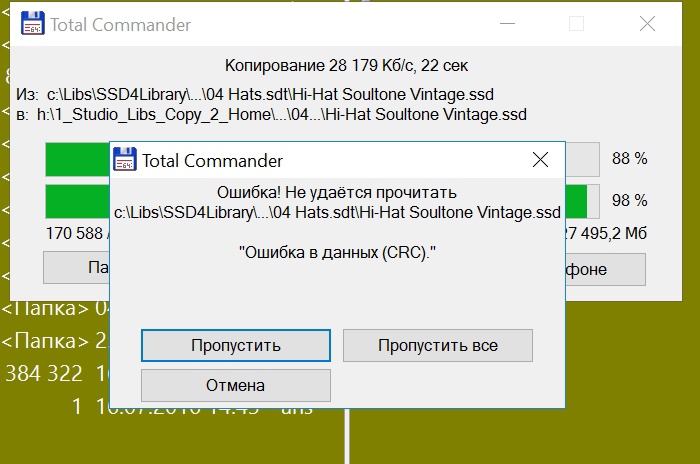Click the '384 322' file row in panel

(56, 374)
